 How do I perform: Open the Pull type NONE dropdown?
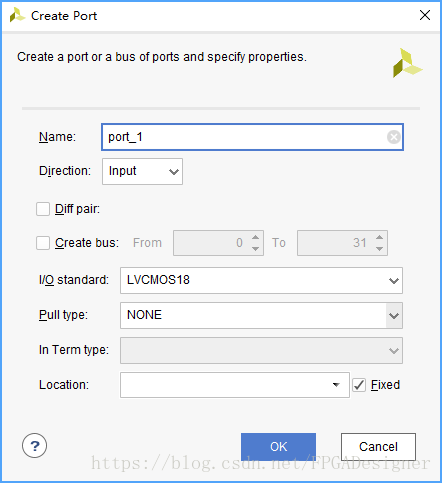click(261, 315)
